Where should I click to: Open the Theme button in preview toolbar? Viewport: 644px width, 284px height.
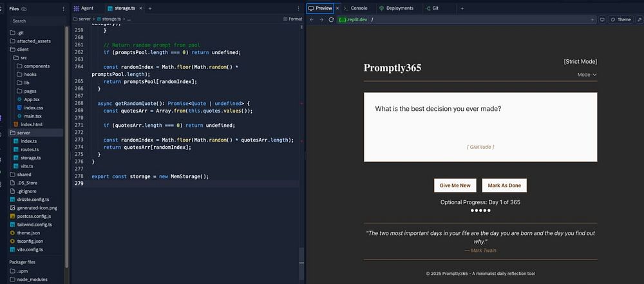point(620,20)
